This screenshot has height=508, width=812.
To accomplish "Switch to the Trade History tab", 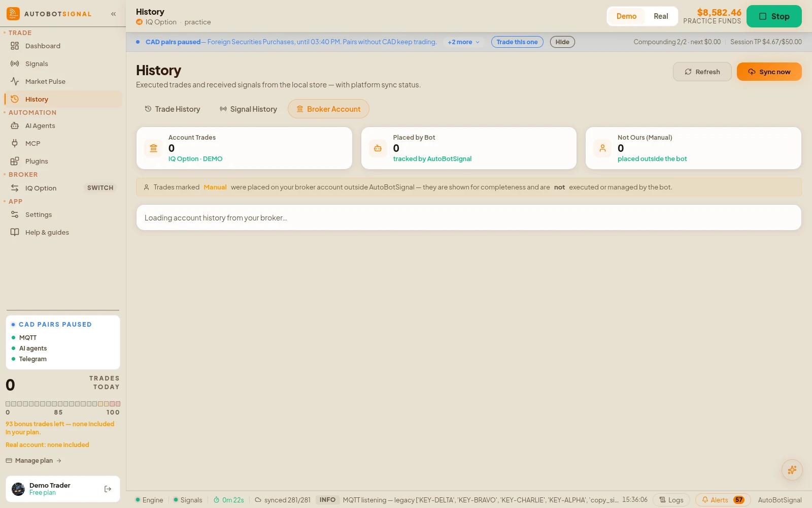I will (x=173, y=109).
